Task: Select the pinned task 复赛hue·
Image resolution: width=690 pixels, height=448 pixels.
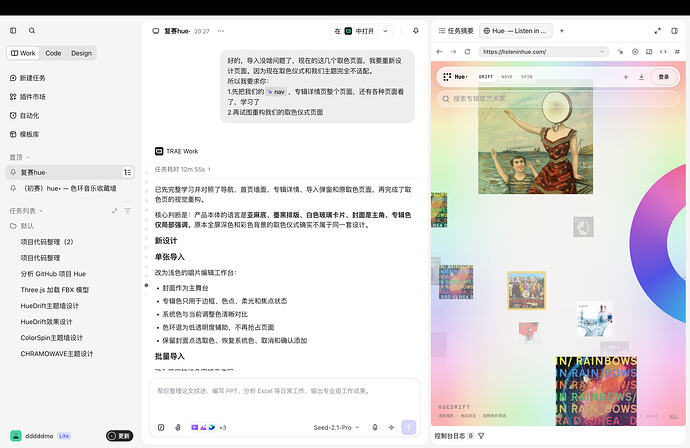Action: pyautogui.click(x=70, y=172)
